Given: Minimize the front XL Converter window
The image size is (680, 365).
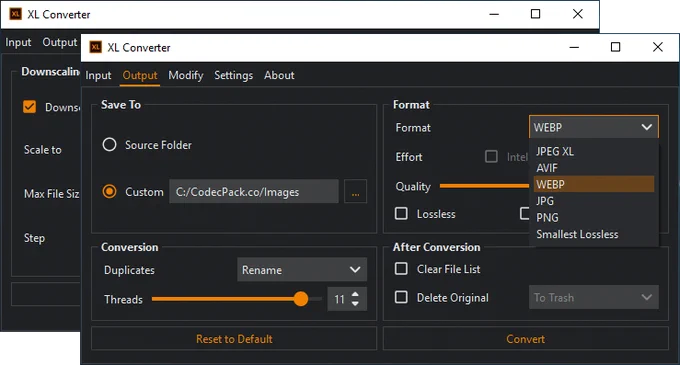Looking at the screenshot, I should coord(574,47).
